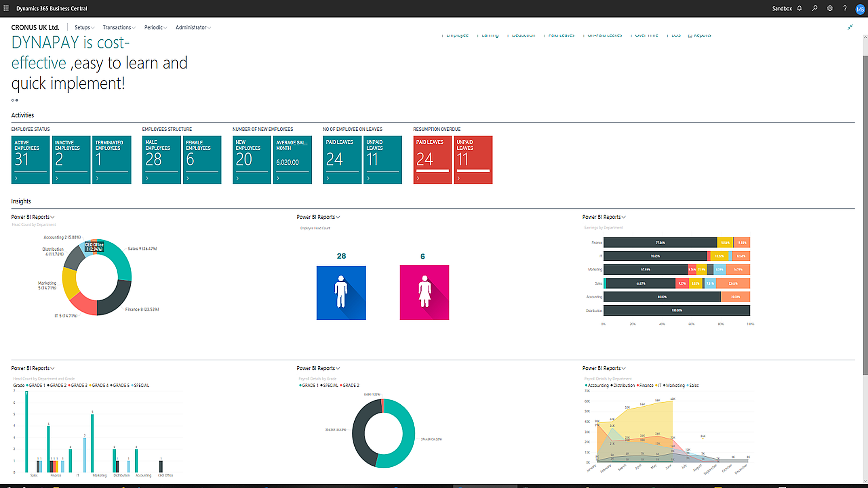Click the scrollbar up arrow
This screenshot has width=868, height=488.
point(865,37)
